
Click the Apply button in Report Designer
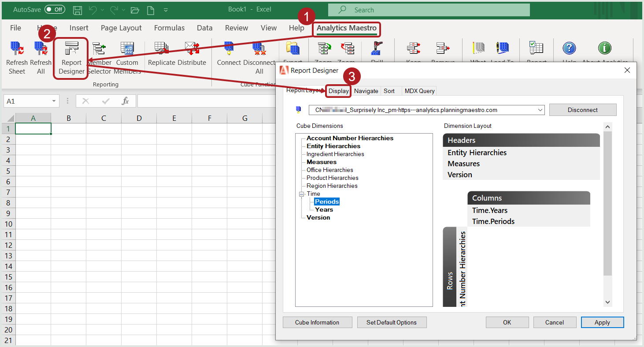click(602, 322)
